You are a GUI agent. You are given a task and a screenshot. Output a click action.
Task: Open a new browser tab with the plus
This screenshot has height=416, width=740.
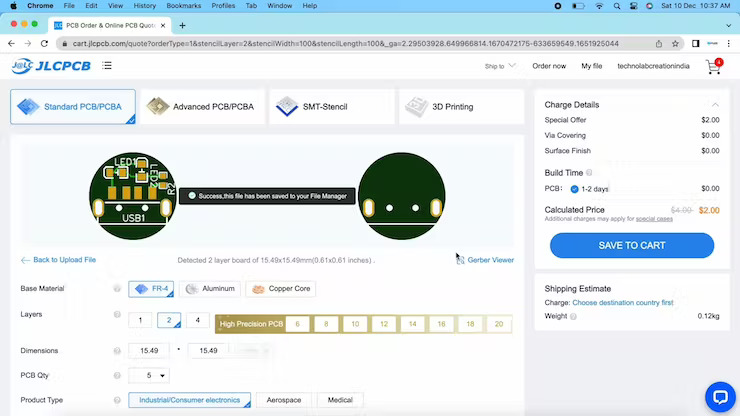coord(182,25)
